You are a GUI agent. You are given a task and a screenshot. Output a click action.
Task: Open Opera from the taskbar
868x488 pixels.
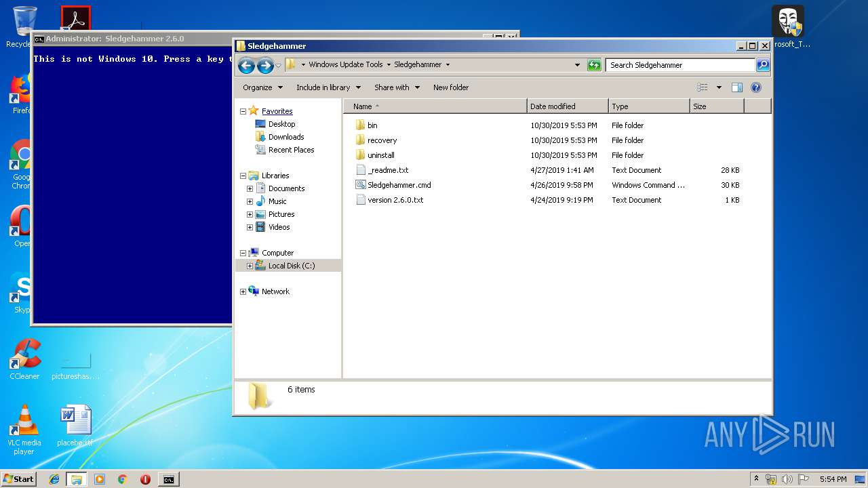[x=145, y=479]
